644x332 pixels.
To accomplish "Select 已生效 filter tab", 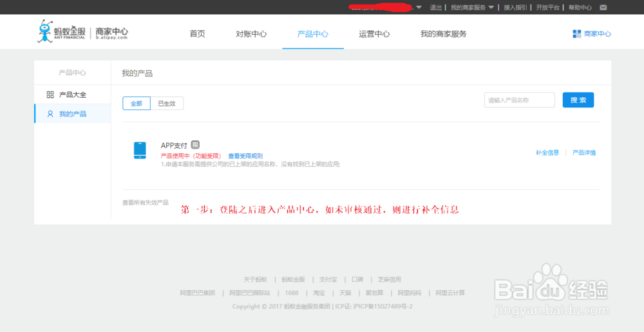I will [x=167, y=104].
